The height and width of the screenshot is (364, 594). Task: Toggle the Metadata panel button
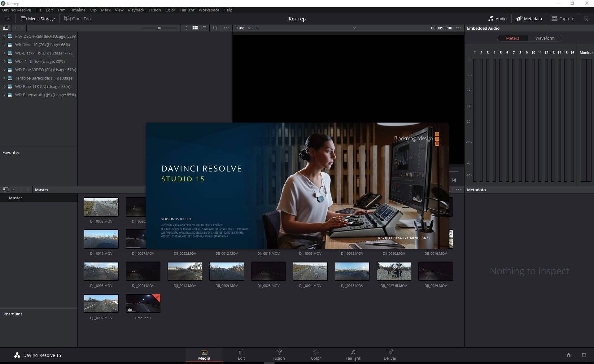point(529,19)
